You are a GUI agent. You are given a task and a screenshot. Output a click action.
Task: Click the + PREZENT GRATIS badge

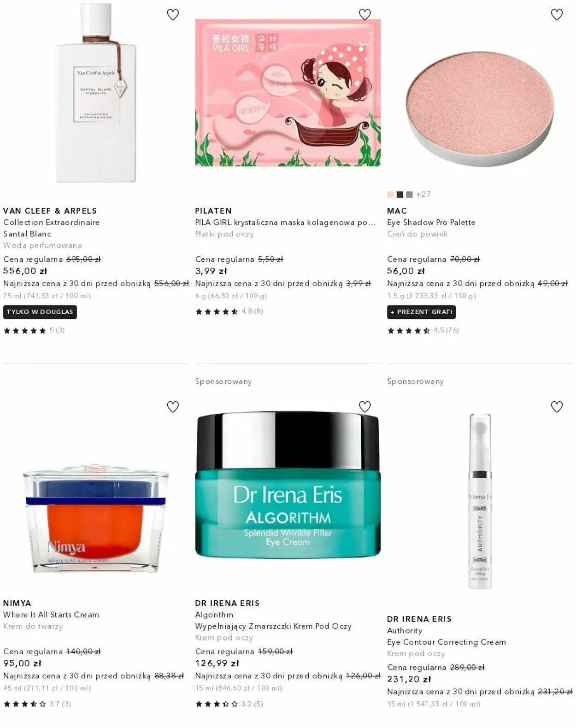(x=421, y=312)
